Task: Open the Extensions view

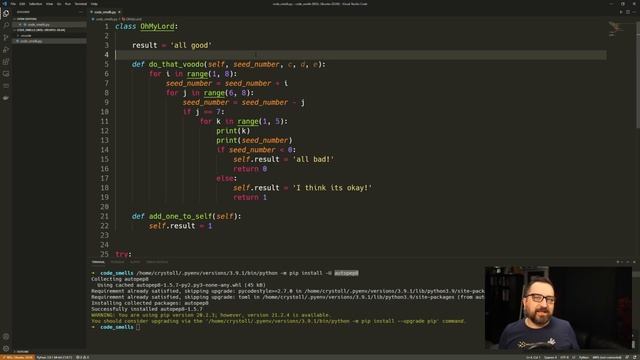Action: tap(6, 62)
